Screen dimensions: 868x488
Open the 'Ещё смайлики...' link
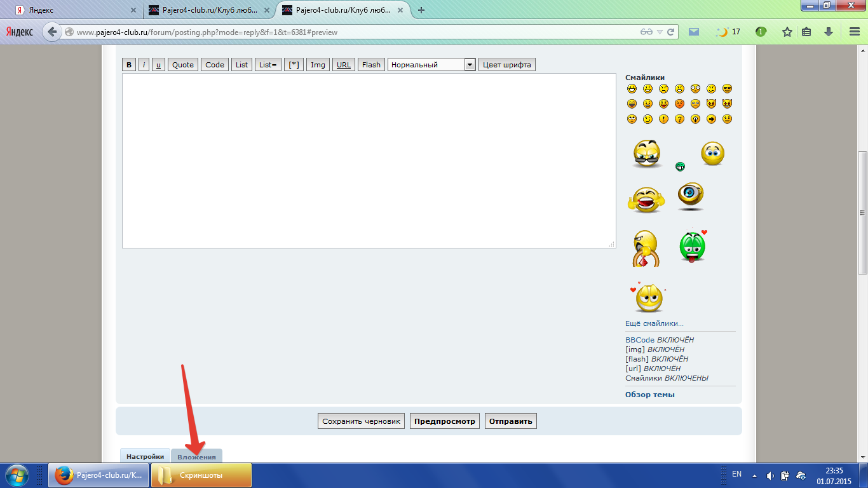coord(654,323)
